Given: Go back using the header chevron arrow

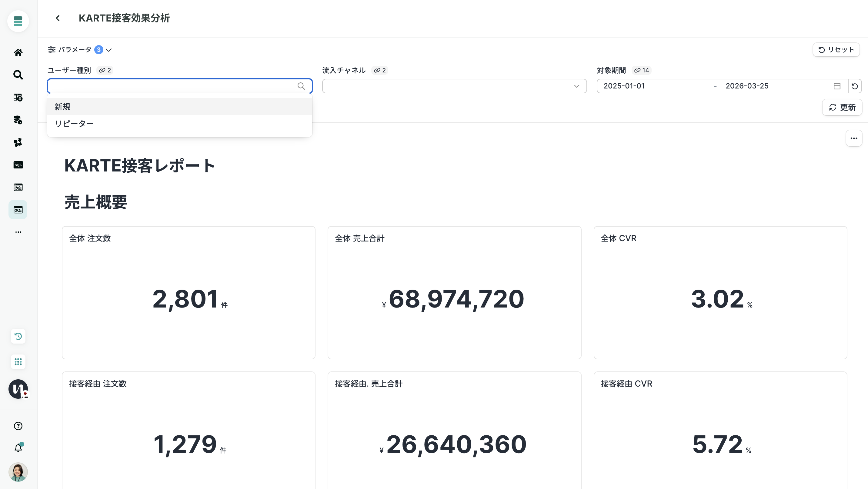Looking at the screenshot, I should pyautogui.click(x=58, y=18).
